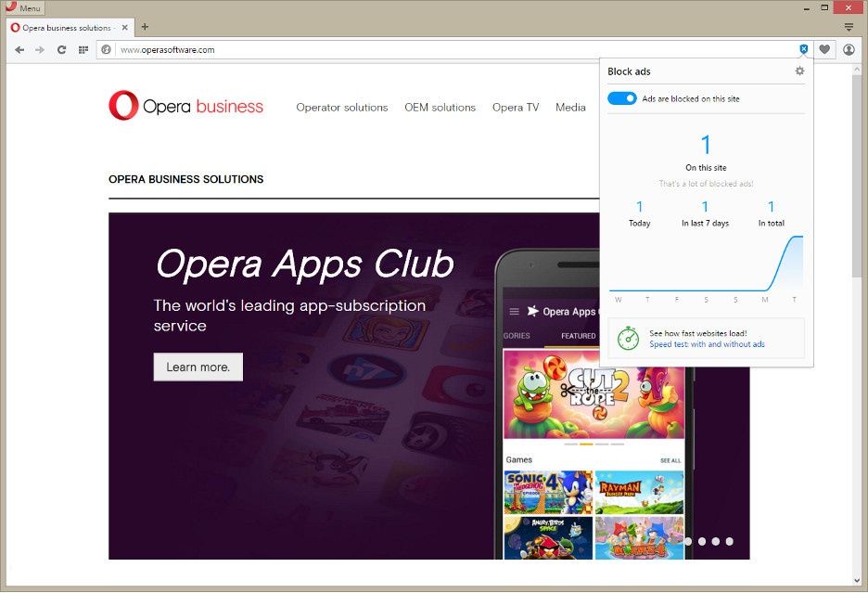868x593 pixels.
Task: Click the Opera business logo
Action: click(186, 105)
